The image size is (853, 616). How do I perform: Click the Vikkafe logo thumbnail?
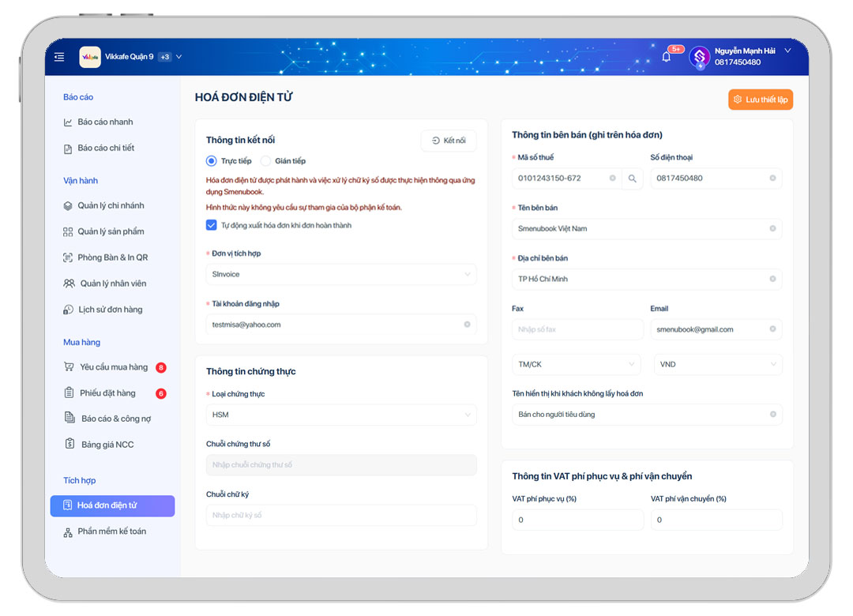[90, 57]
